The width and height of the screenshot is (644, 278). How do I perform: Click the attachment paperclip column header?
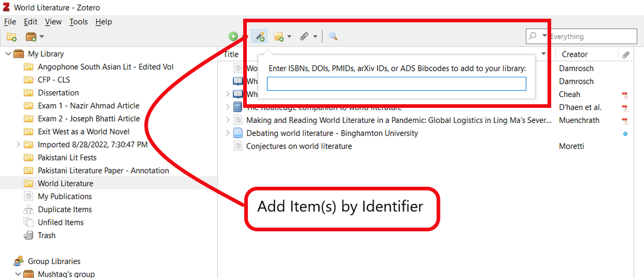coord(625,54)
